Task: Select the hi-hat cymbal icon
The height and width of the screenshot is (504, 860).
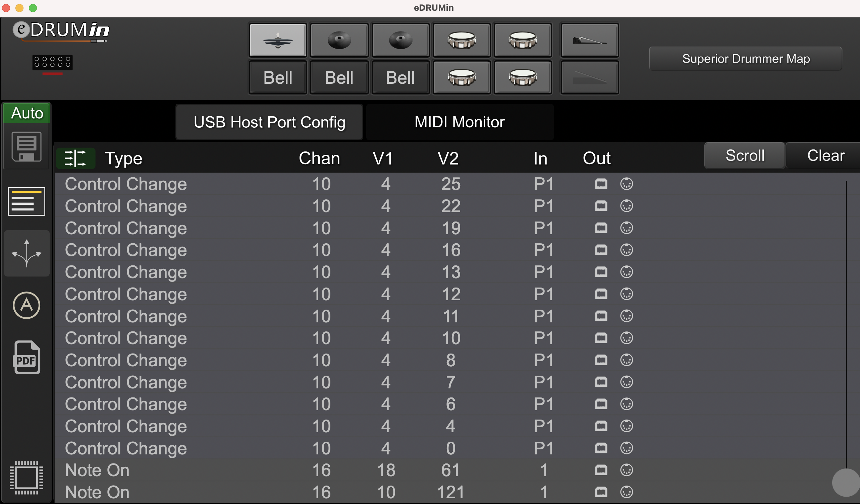Action: pos(277,42)
